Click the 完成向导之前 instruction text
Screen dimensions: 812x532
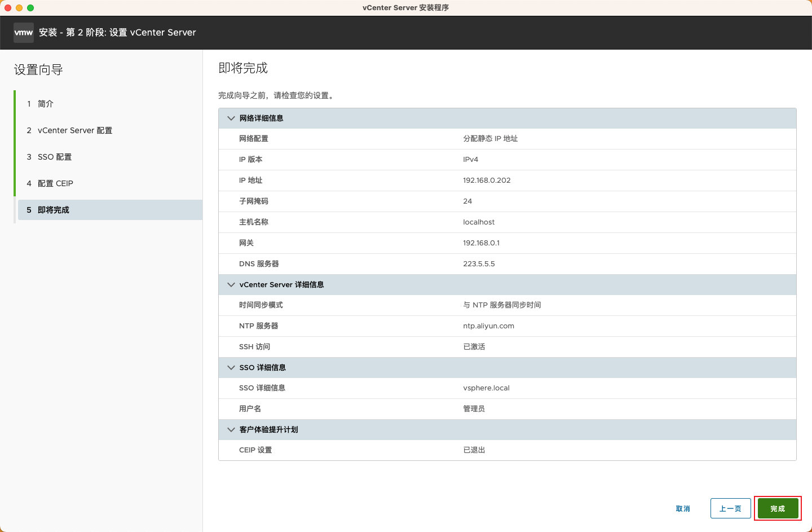276,96
